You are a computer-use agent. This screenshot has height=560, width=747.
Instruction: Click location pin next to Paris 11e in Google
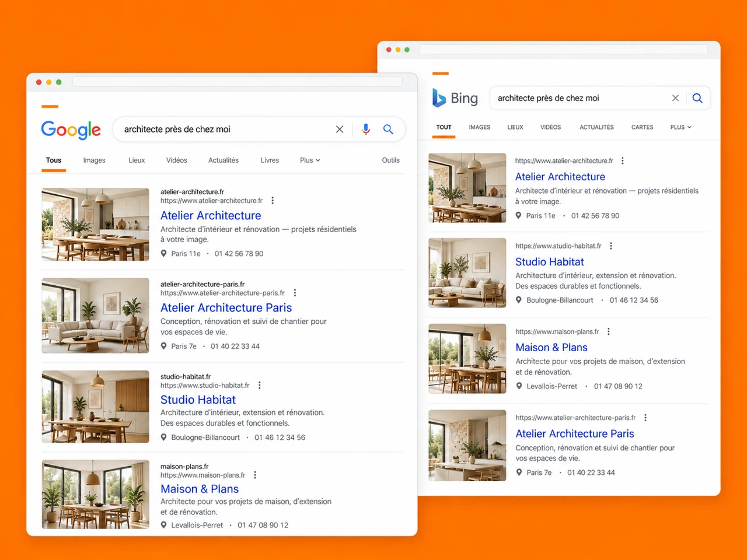click(x=164, y=253)
